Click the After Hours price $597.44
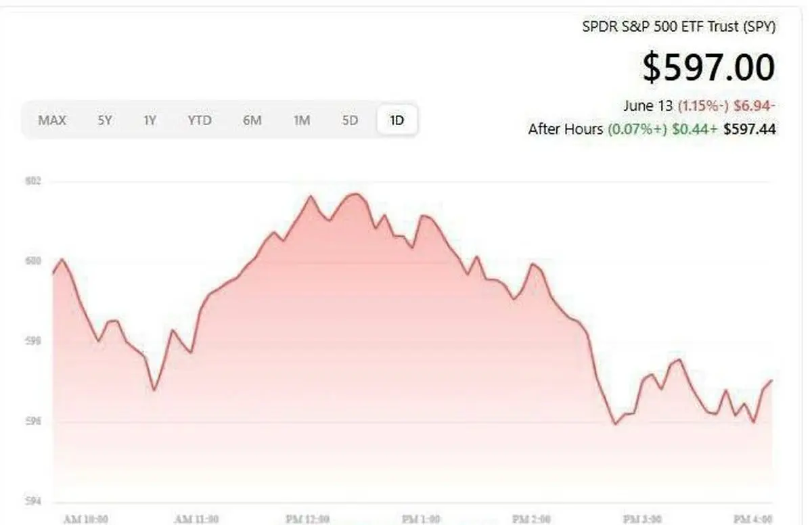Image resolution: width=812 pixels, height=525 pixels. tap(750, 129)
